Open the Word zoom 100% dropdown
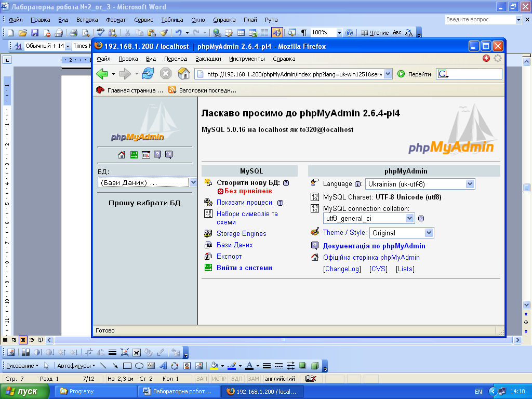Viewport: 532px width, 399px height. (x=339, y=33)
